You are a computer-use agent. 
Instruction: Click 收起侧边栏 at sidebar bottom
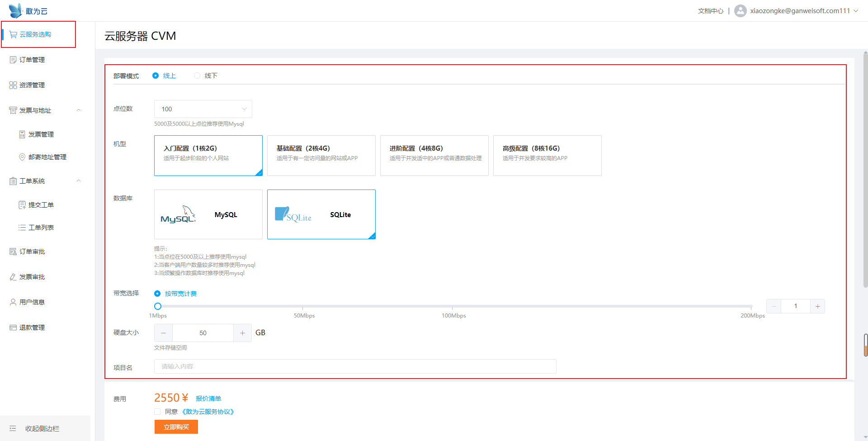tap(42, 428)
